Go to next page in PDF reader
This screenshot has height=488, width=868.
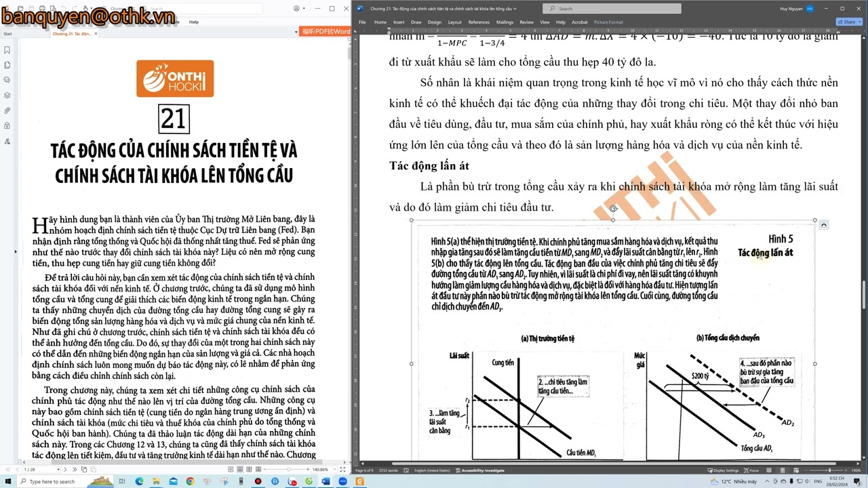point(65,469)
